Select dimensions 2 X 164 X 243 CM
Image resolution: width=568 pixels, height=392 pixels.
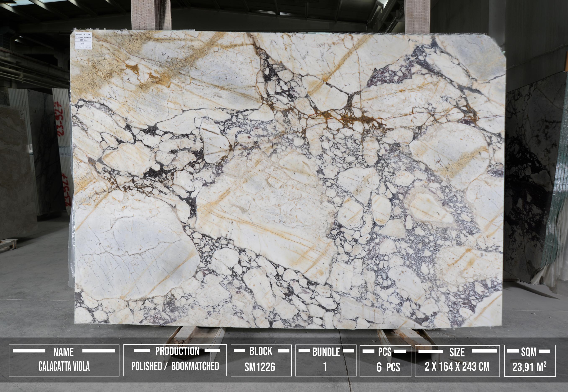(x=457, y=367)
